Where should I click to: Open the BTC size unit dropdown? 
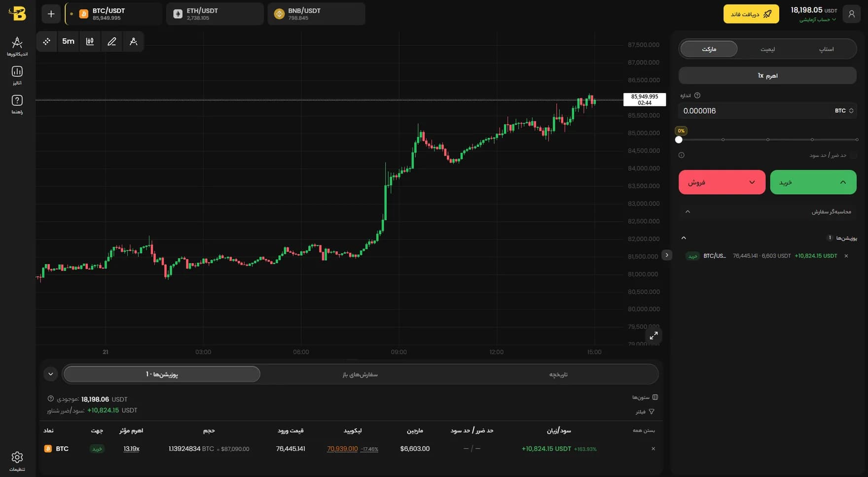click(x=844, y=111)
